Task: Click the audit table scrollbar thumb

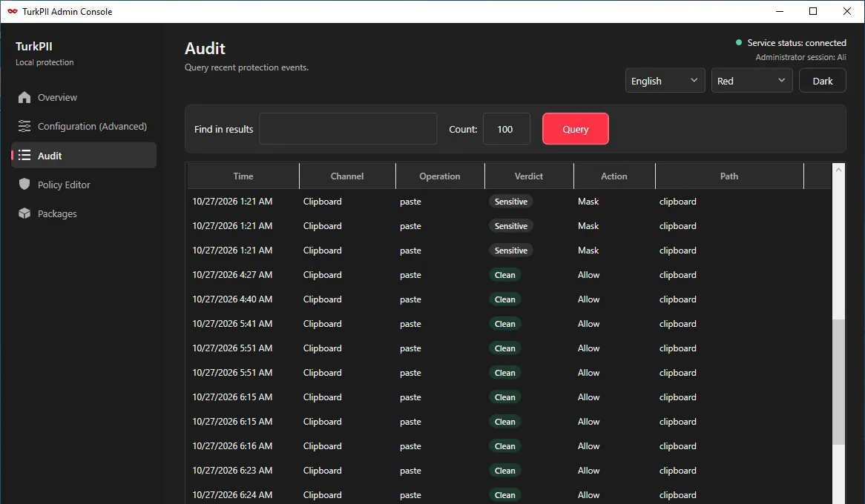Action: click(838, 382)
